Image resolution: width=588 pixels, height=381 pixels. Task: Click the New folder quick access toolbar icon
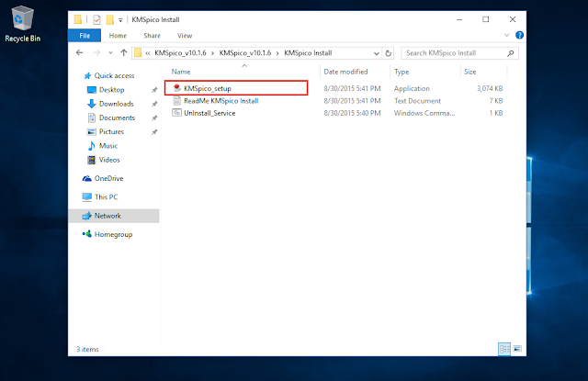tap(110, 19)
